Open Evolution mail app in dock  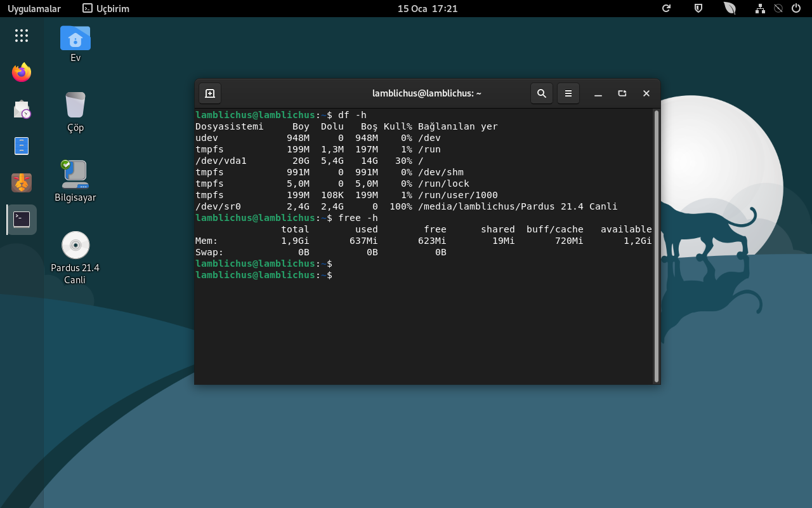click(22, 109)
